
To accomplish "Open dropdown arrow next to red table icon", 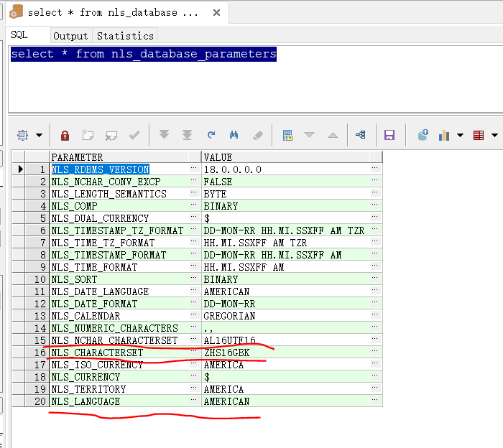I will click(494, 135).
